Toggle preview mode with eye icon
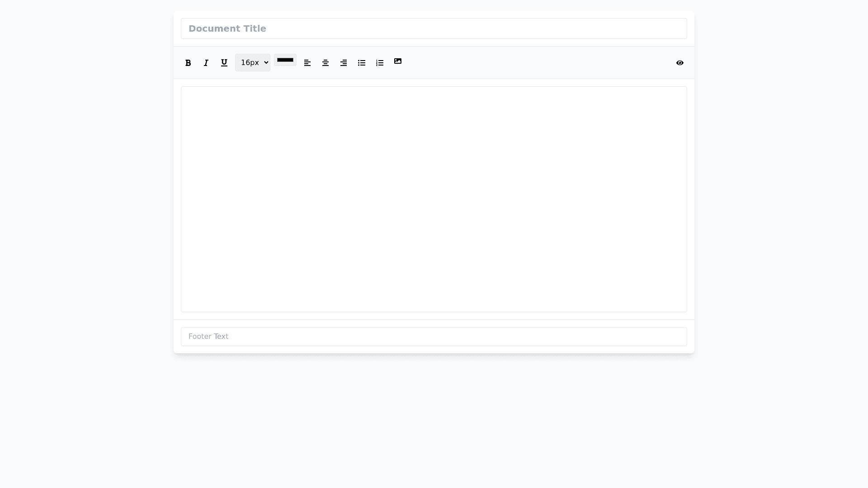 pyautogui.click(x=679, y=63)
